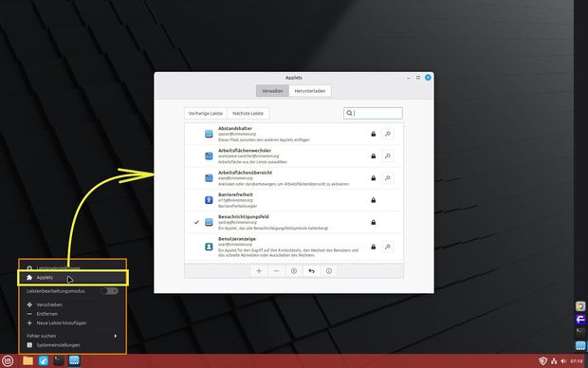Click the Abstandshalter applet icon
The height and width of the screenshot is (368, 588).
(x=209, y=134)
